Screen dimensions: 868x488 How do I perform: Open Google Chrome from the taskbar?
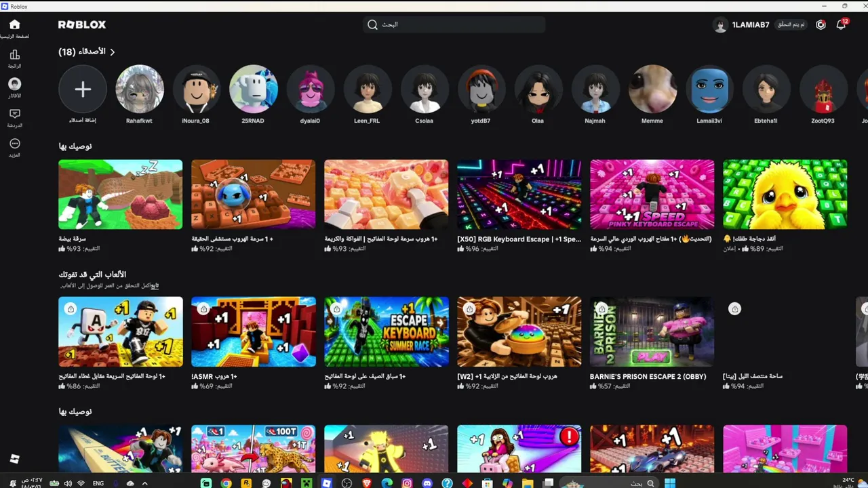(x=226, y=483)
